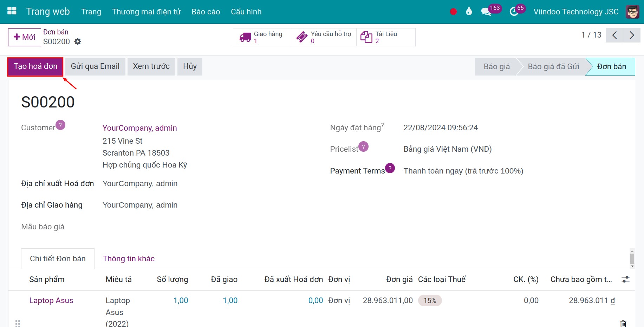
Task: Go to previous record arrow
Action: click(614, 35)
